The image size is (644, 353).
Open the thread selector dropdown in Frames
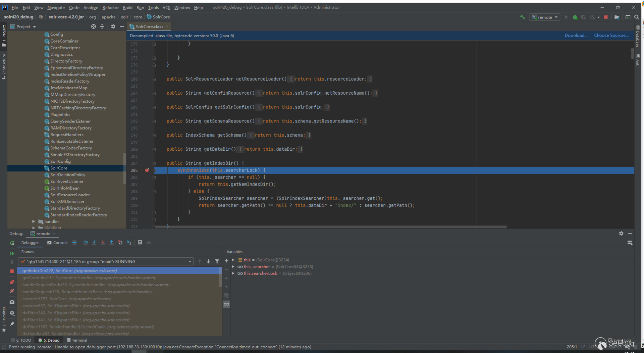tap(190, 261)
